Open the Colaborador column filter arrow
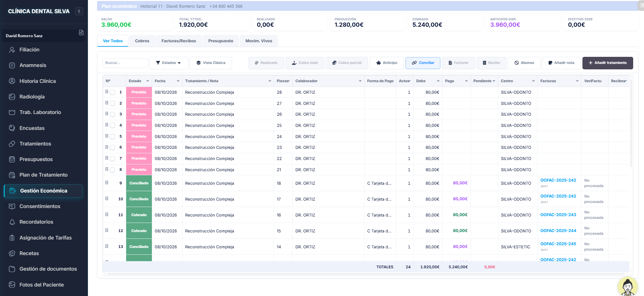 coord(360,81)
